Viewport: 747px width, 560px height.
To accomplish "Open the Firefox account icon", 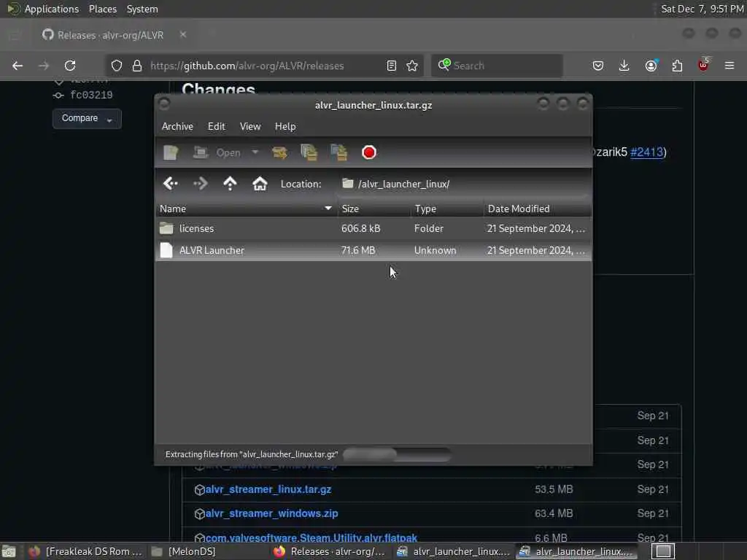I will pos(651,66).
